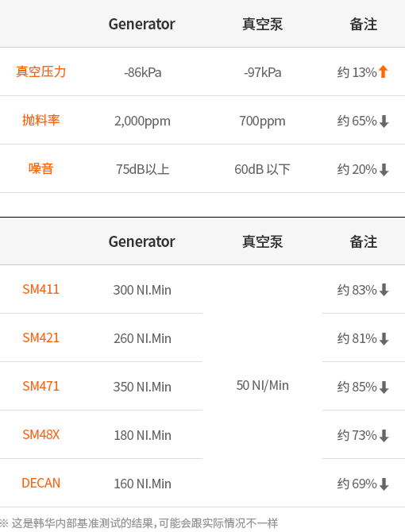Click the orange up arrow beside 约 13%
The image size is (405, 532).
(384, 71)
